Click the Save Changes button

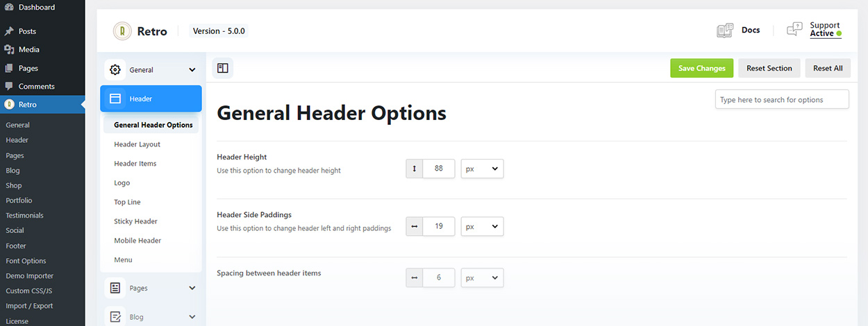click(x=701, y=68)
